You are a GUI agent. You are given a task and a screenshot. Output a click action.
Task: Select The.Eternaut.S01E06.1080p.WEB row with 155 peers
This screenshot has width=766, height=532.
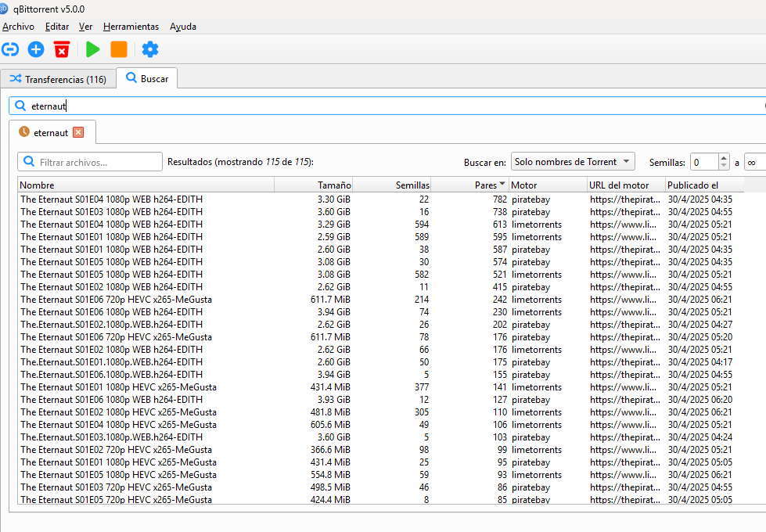coord(381,375)
